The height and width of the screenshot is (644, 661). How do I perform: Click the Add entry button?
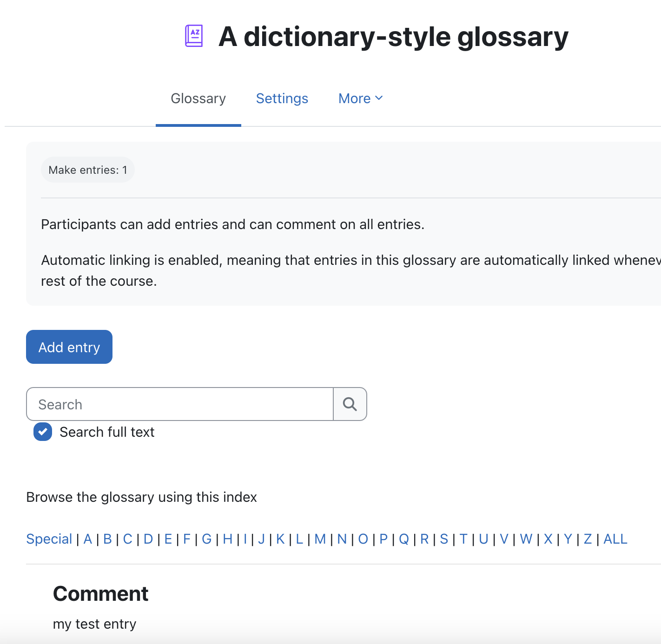[x=69, y=347]
